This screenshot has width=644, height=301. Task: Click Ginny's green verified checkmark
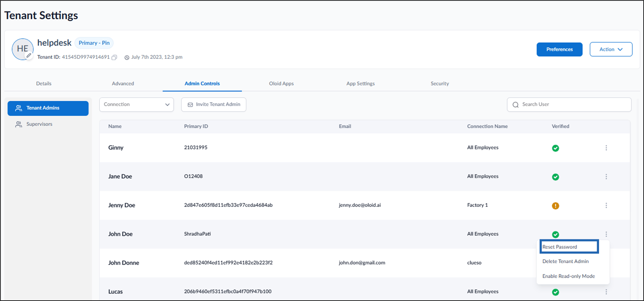[x=555, y=148]
